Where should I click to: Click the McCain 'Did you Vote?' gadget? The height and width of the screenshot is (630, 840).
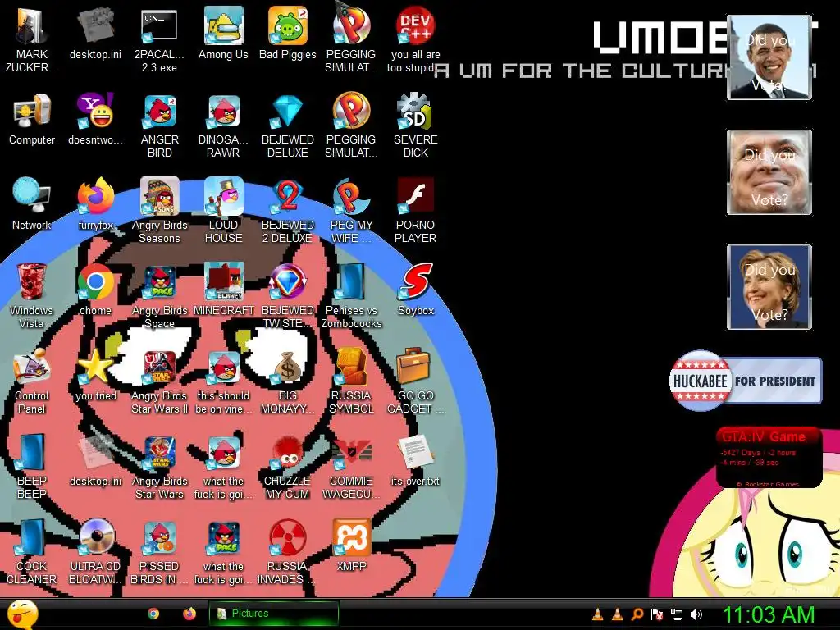(x=769, y=172)
